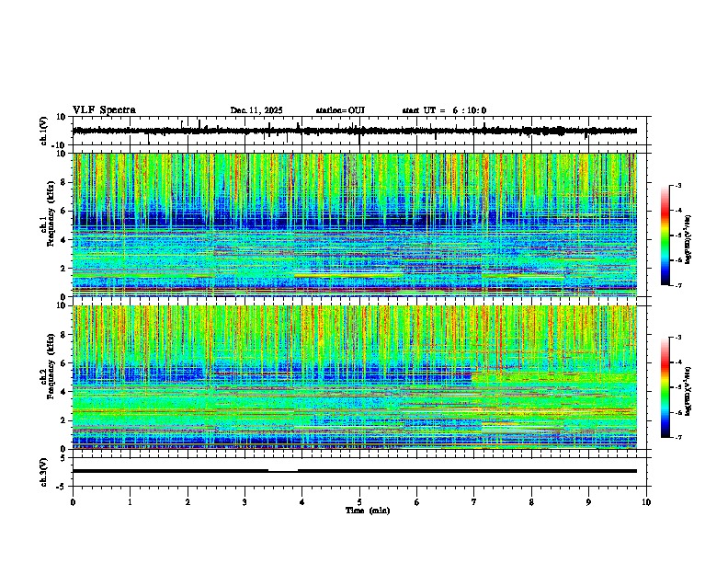This screenshot has height=563, width=728.
Task: Click time axis tick label "4"
Action: click(302, 502)
